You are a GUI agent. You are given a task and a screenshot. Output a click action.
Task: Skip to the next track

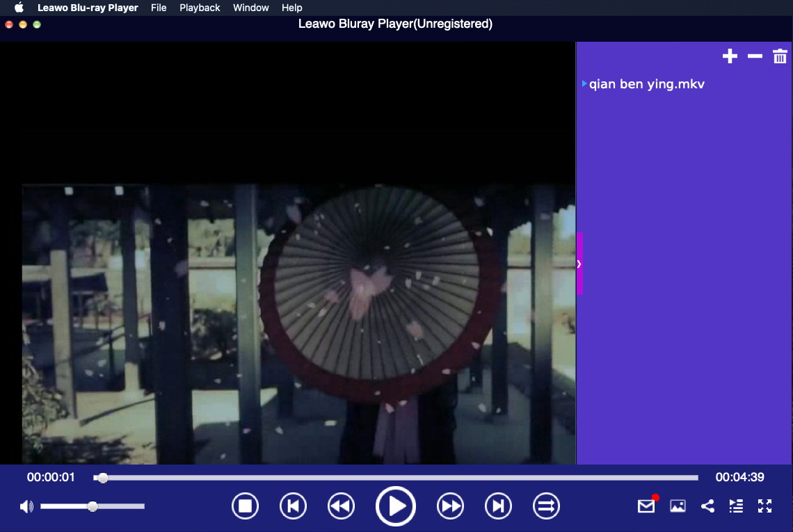click(x=498, y=506)
